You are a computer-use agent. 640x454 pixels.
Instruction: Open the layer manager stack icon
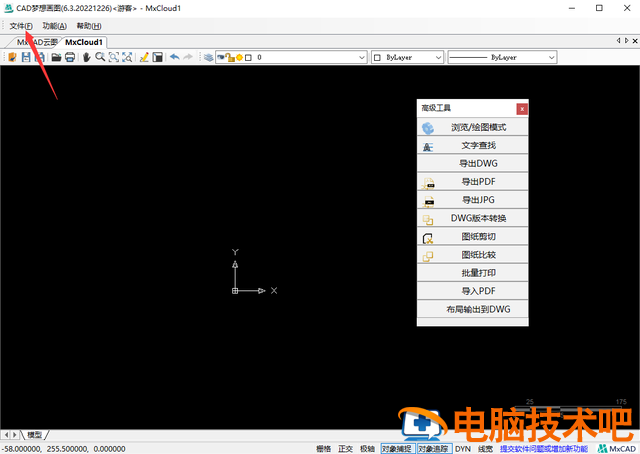click(x=209, y=57)
